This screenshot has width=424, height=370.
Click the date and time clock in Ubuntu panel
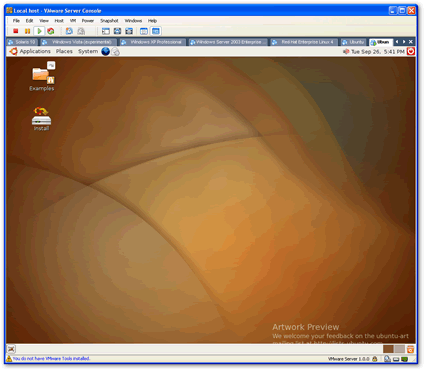[x=378, y=52]
